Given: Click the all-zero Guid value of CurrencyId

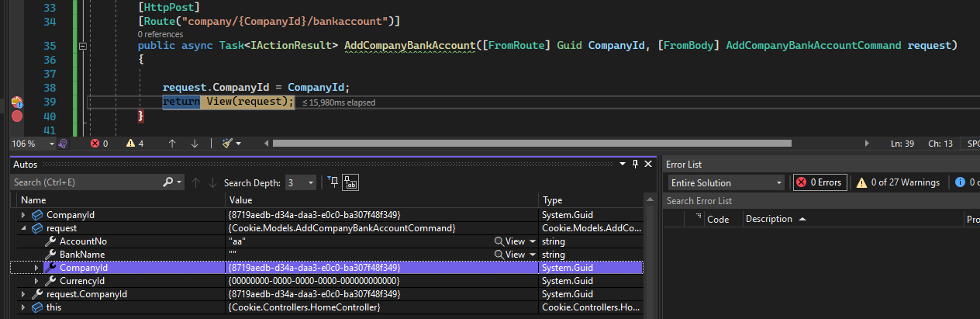Looking at the screenshot, I should 314,280.
